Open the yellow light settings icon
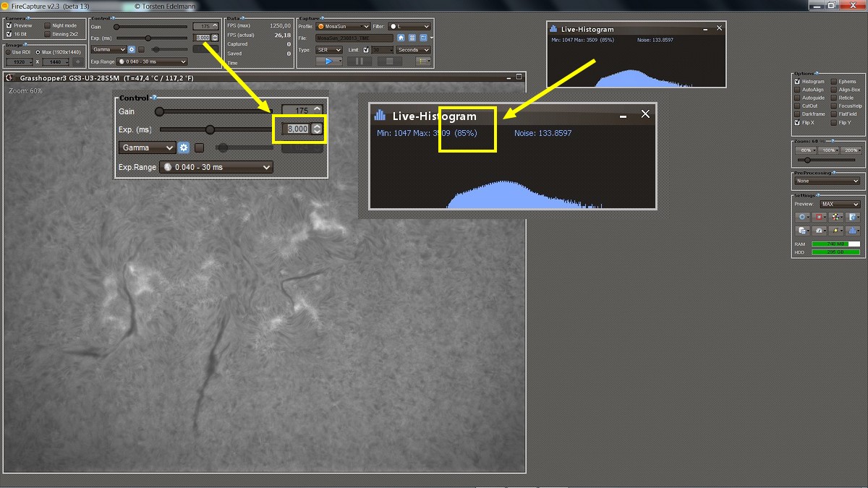The height and width of the screenshot is (488, 868). pyautogui.click(x=836, y=231)
